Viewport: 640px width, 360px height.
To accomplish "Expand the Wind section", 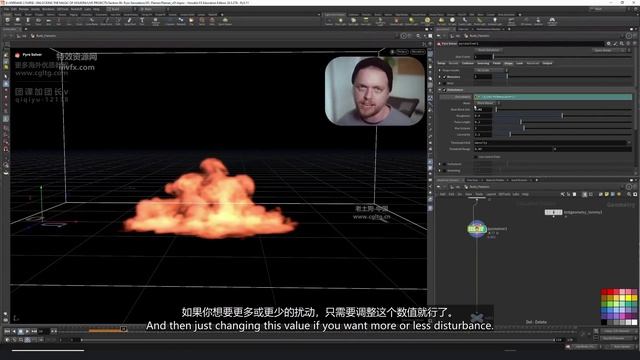I will click(x=440, y=83).
